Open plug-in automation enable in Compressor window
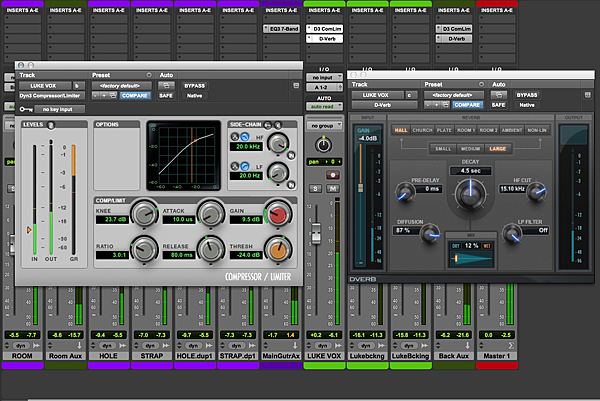Screen dimensions: 600x401 (166, 85)
